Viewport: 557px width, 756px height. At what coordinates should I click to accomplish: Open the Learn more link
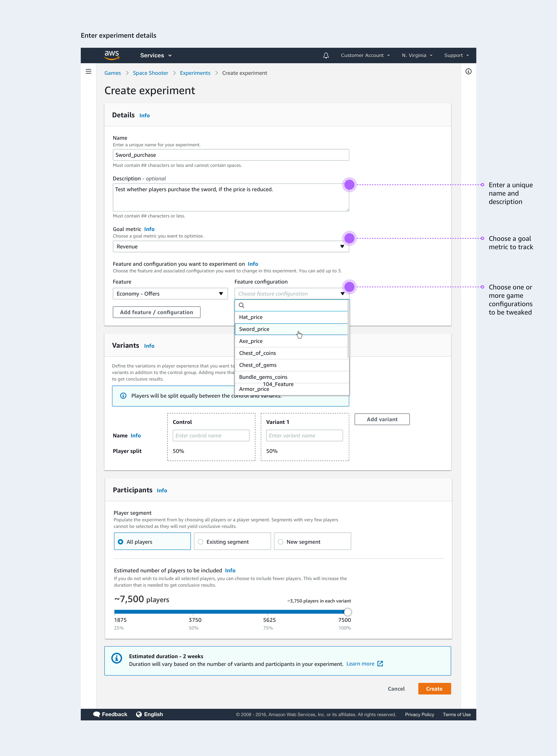click(360, 663)
